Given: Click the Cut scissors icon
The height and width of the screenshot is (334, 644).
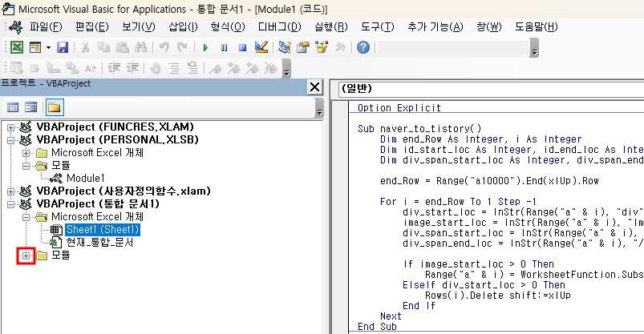Looking at the screenshot, I should coord(86,47).
